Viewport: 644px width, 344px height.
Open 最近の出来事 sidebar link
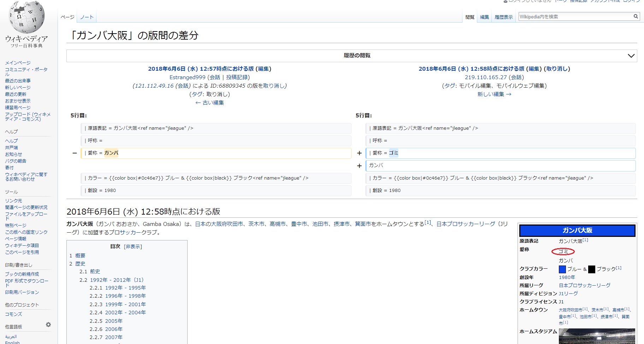[x=18, y=81]
